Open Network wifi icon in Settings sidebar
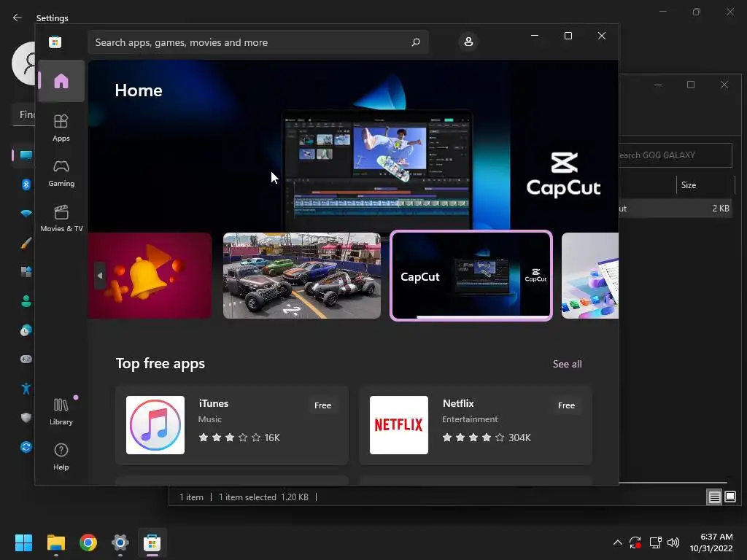 [26, 214]
